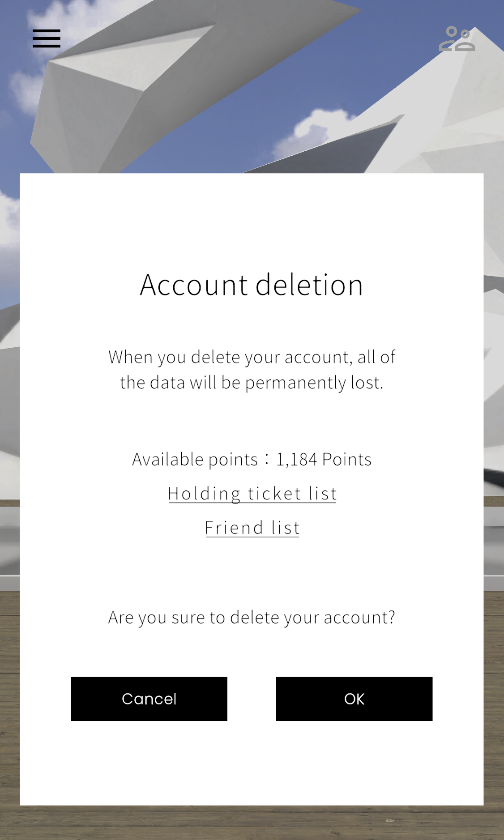504x840 pixels.
Task: Open the hamburger menu
Action: pos(47,38)
